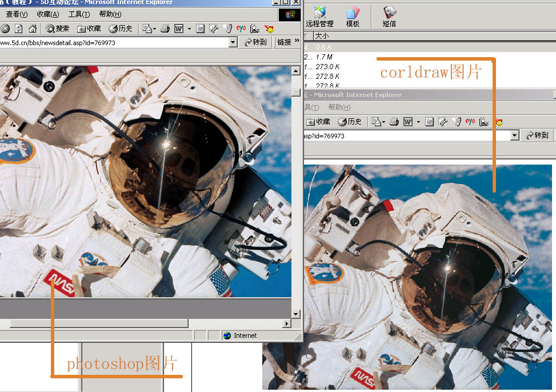
Task: Open the 收藏(A) menu
Action: pyautogui.click(x=48, y=14)
